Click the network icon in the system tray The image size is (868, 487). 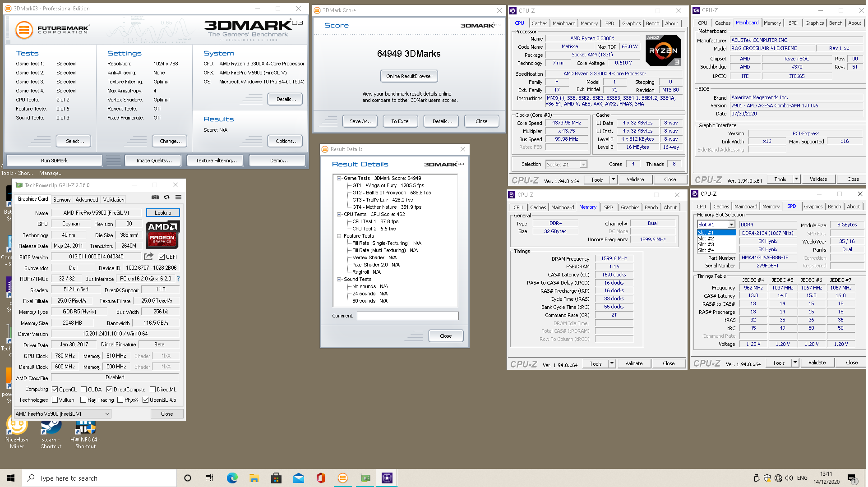pyautogui.click(x=778, y=478)
